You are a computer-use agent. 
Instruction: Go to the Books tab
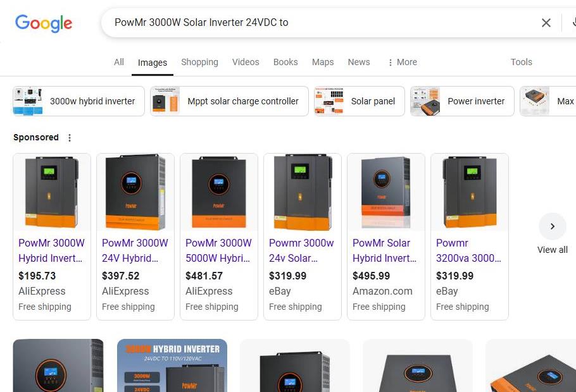point(285,62)
